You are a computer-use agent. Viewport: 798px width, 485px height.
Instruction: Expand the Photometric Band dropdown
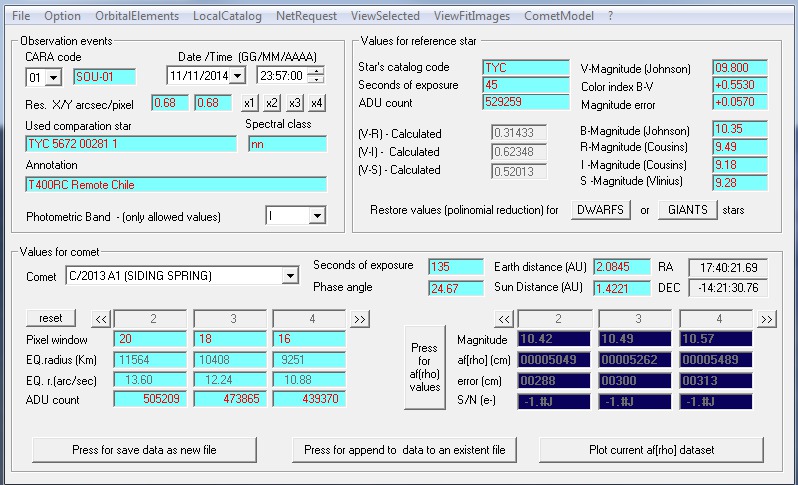tap(317, 216)
